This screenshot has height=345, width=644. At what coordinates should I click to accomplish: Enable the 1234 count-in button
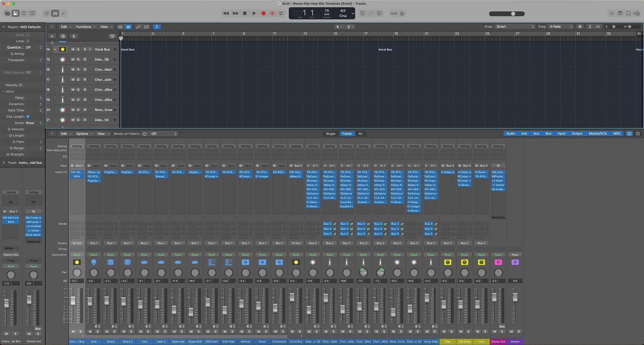click(393, 13)
